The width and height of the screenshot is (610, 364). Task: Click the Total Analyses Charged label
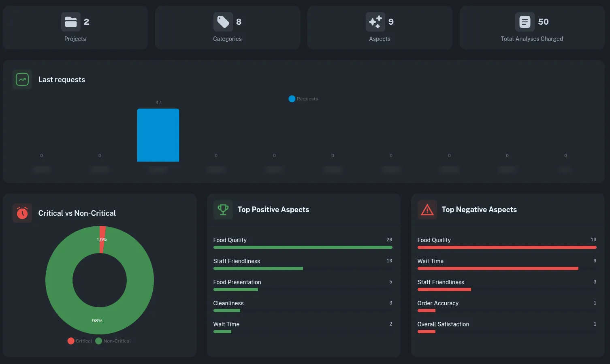pyautogui.click(x=532, y=39)
